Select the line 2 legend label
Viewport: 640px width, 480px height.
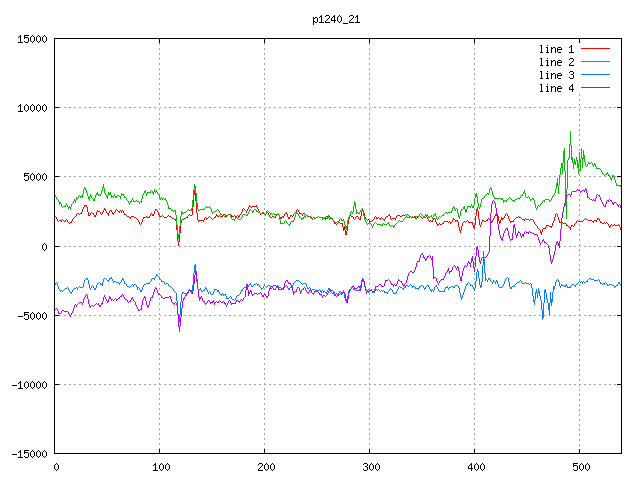(x=557, y=62)
